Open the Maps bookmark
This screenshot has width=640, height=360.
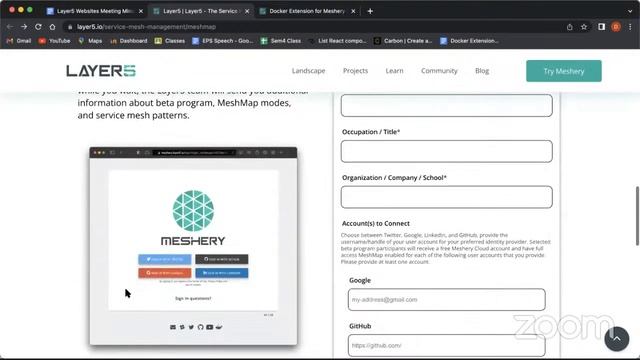90,41
